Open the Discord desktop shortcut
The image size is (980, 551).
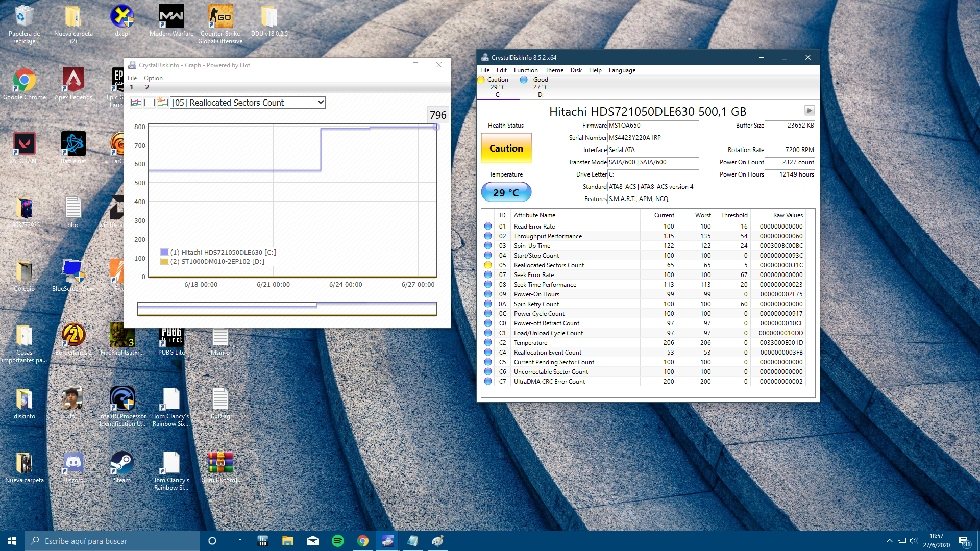(73, 468)
